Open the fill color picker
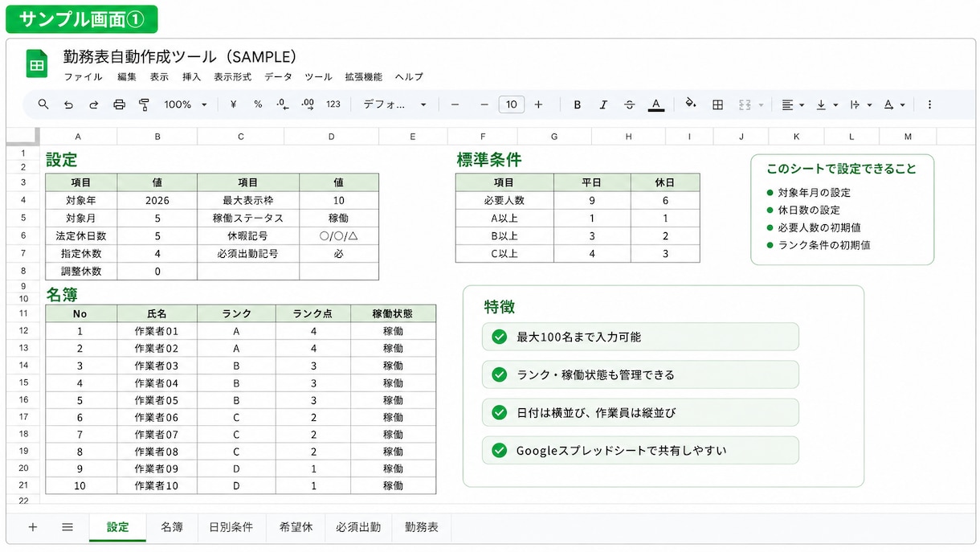 point(690,104)
